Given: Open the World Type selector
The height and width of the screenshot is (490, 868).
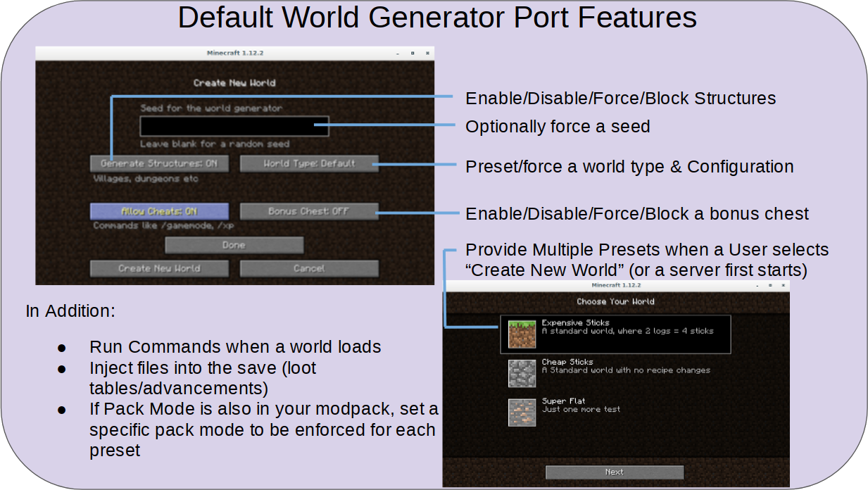Looking at the screenshot, I should coord(309,163).
